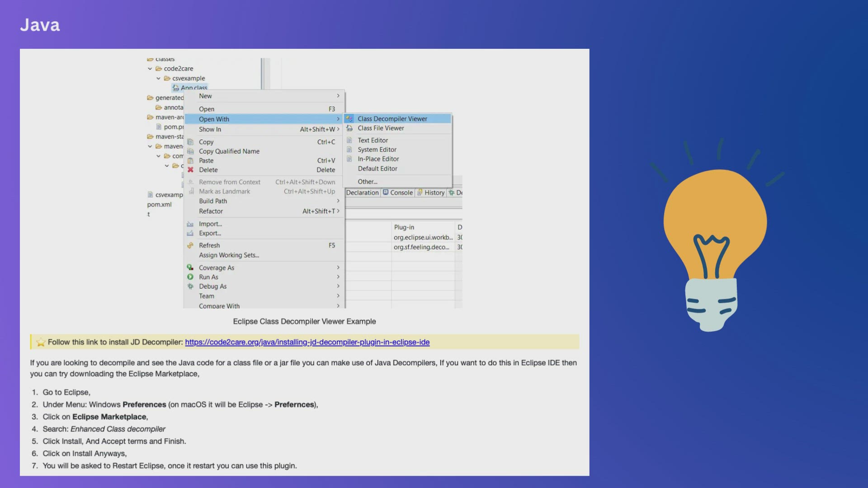This screenshot has width=868, height=488.
Task: Expand the Refactor submenu arrow
Action: coord(338,211)
